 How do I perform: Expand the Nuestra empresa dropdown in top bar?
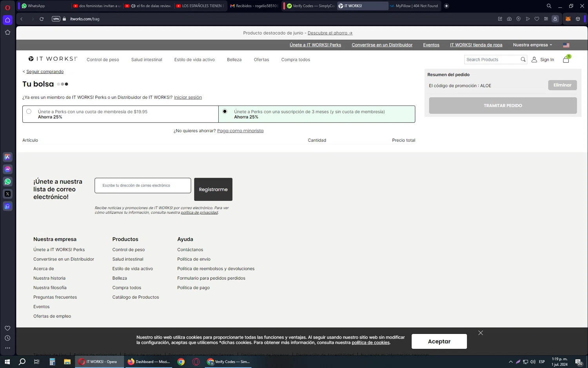532,45
